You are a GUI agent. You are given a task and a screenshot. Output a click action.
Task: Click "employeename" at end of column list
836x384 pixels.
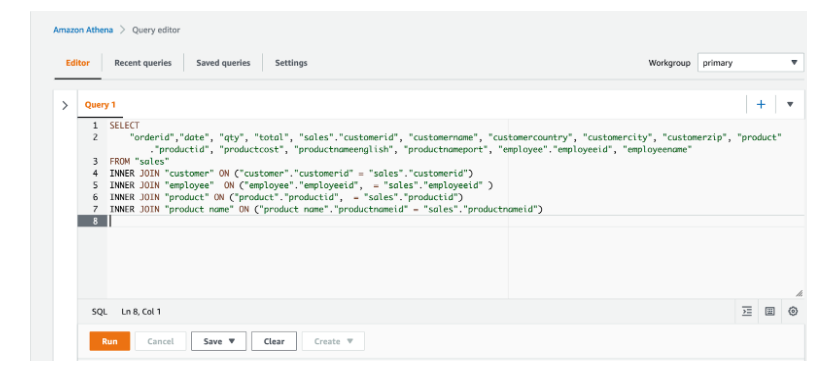(657, 150)
